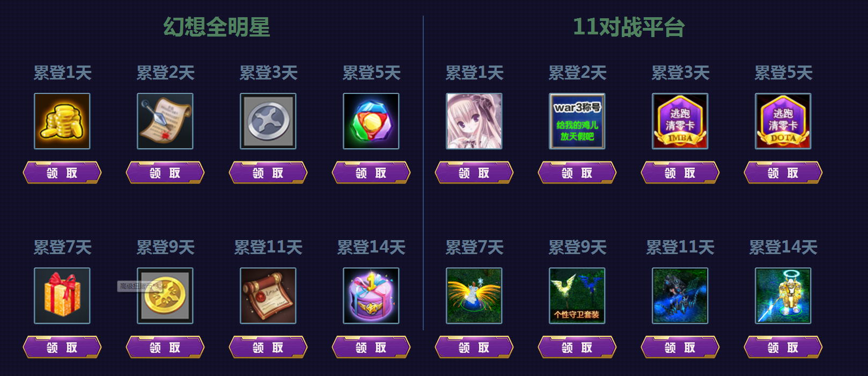Claim the 幻想全明星 累登5天 reward

pos(371,172)
